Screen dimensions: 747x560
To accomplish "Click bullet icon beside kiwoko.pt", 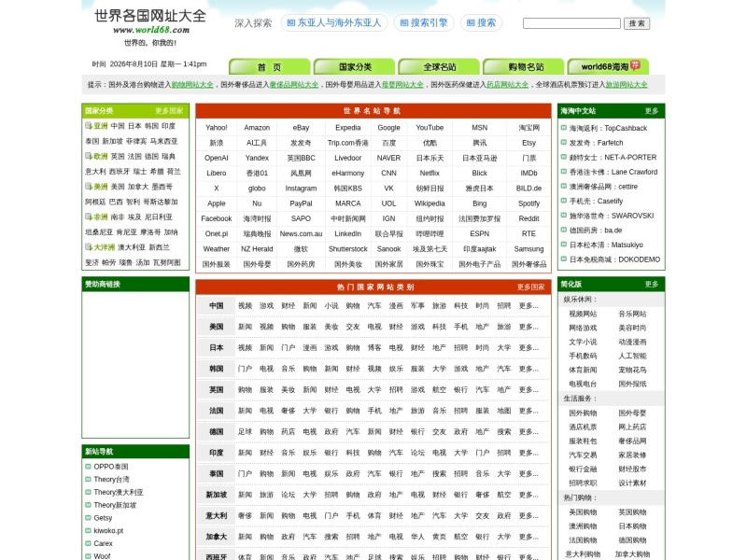I will coord(88,530).
